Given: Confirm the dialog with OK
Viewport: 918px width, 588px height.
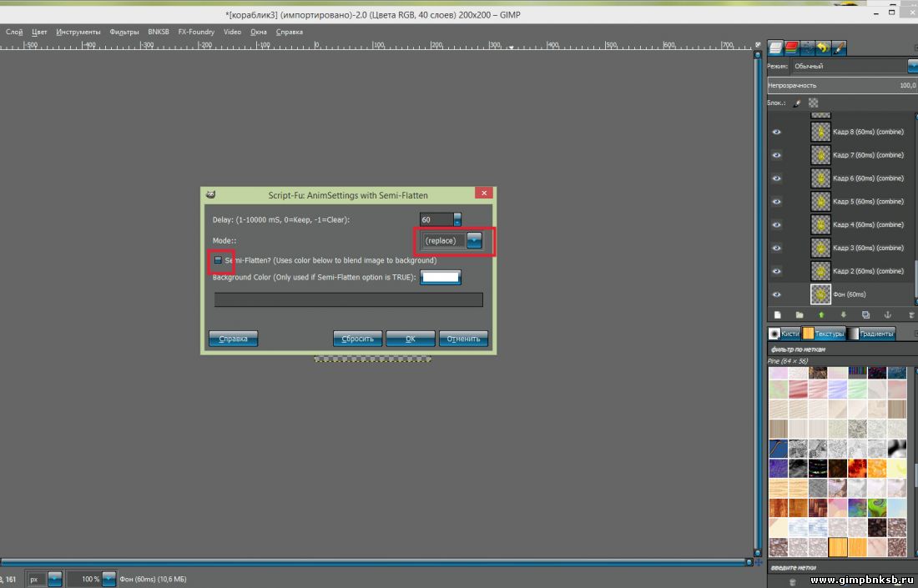Looking at the screenshot, I should coord(411,339).
